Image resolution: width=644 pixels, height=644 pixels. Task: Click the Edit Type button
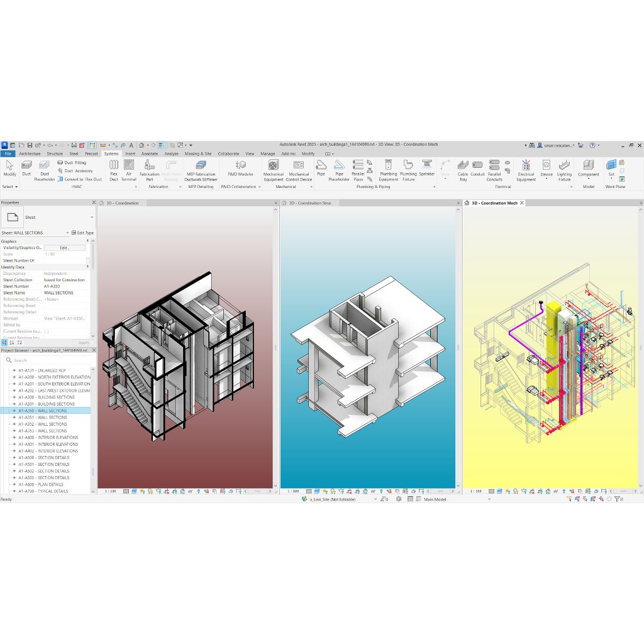point(83,233)
